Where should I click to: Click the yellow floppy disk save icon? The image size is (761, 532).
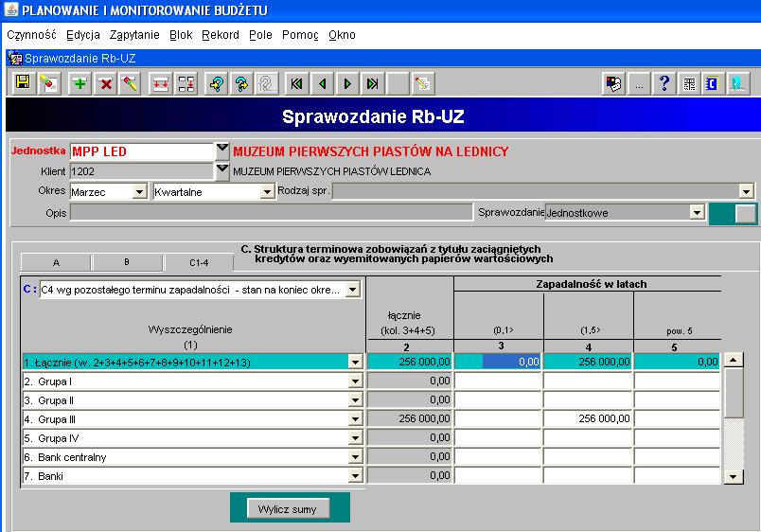[23, 83]
